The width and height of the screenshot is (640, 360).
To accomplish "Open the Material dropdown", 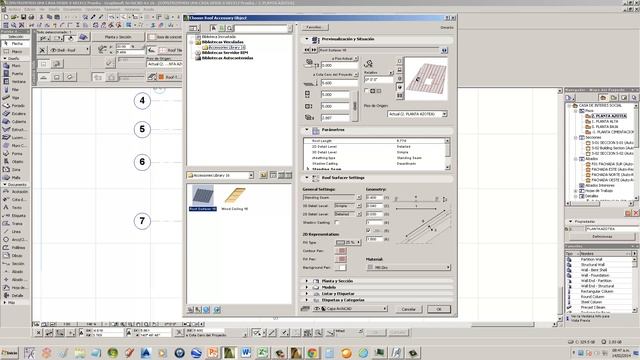I will pos(408,267).
